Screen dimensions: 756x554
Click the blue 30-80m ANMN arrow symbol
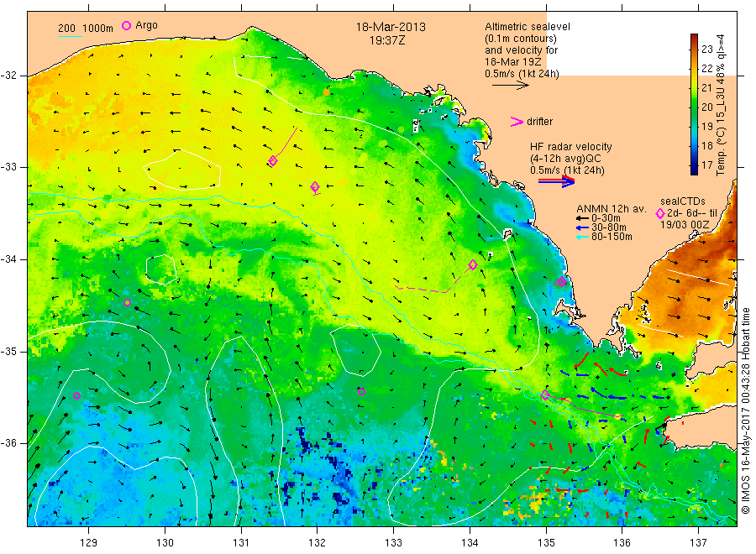(x=582, y=227)
